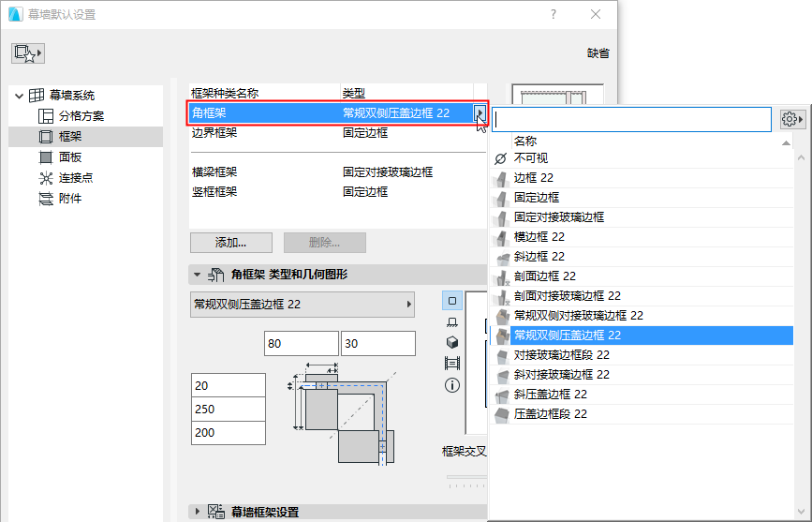This screenshot has width=812, height=522.
Task: Click the 对接玻璃边框段 22 profile icon
Action: (x=502, y=356)
